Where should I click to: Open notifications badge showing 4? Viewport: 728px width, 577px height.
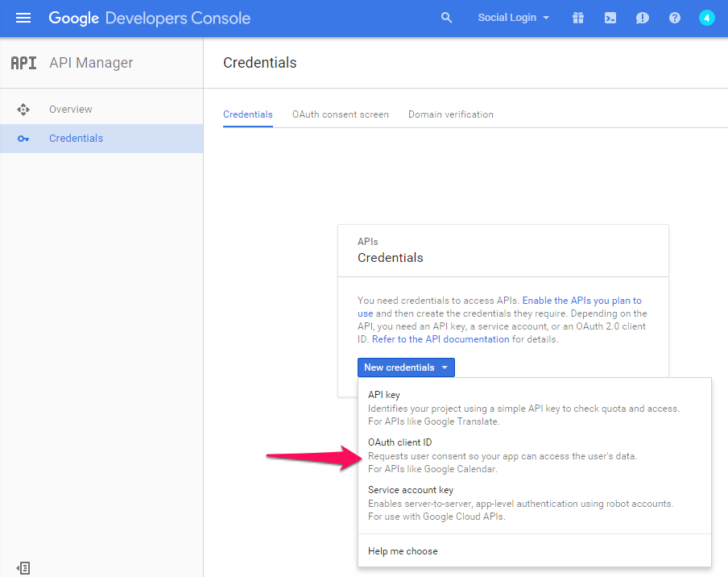(706, 18)
